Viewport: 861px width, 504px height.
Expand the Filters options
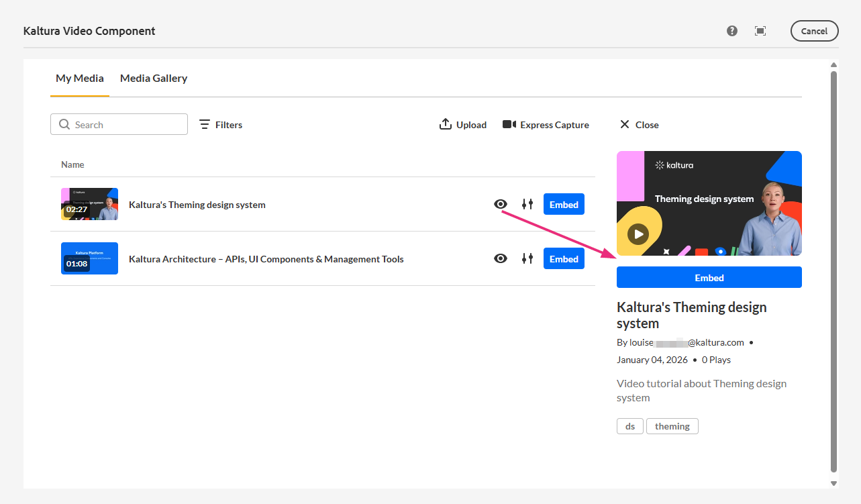click(221, 125)
